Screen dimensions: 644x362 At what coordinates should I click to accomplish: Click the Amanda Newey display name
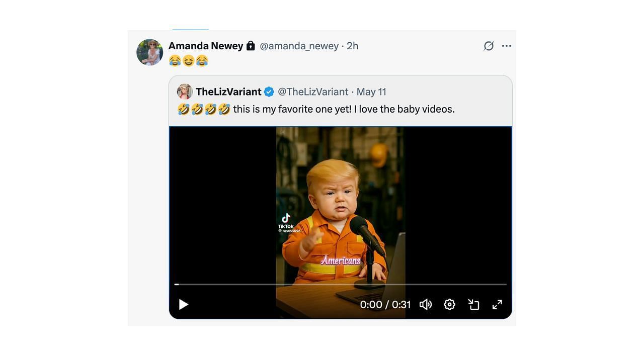point(206,46)
